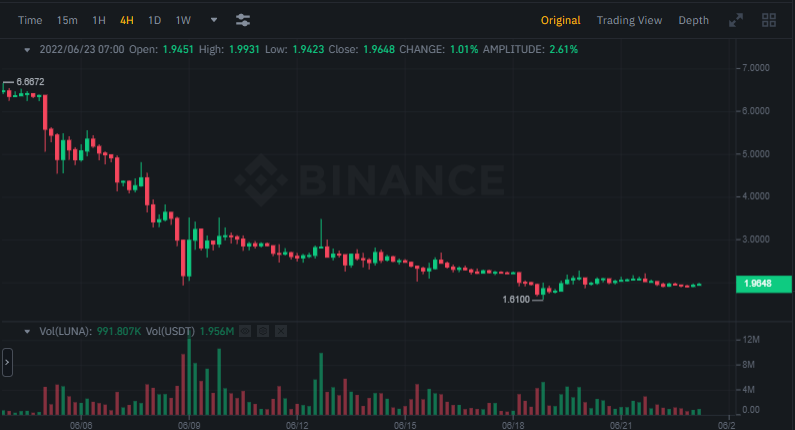Expand the left side panel arrow

(x=7, y=362)
